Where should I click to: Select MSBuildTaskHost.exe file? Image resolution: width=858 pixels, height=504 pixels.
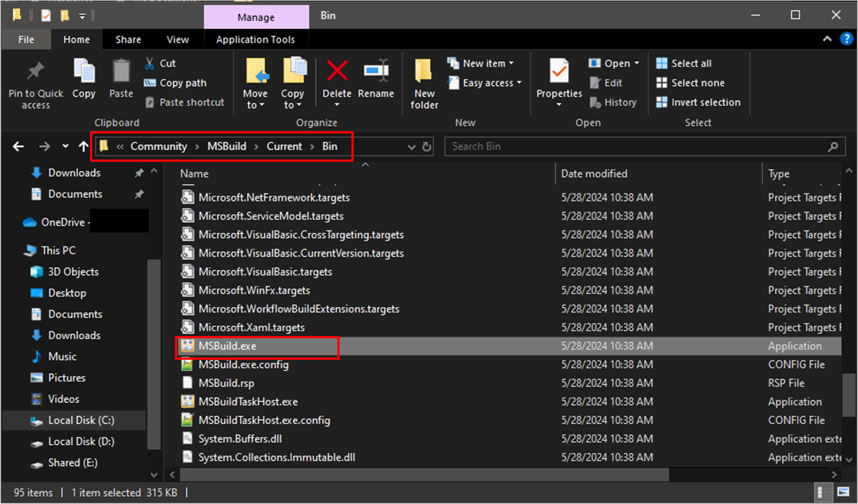(248, 402)
